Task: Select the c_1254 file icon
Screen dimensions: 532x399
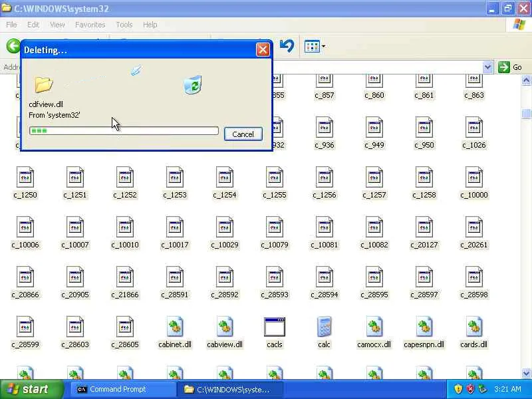Action: pos(225,177)
